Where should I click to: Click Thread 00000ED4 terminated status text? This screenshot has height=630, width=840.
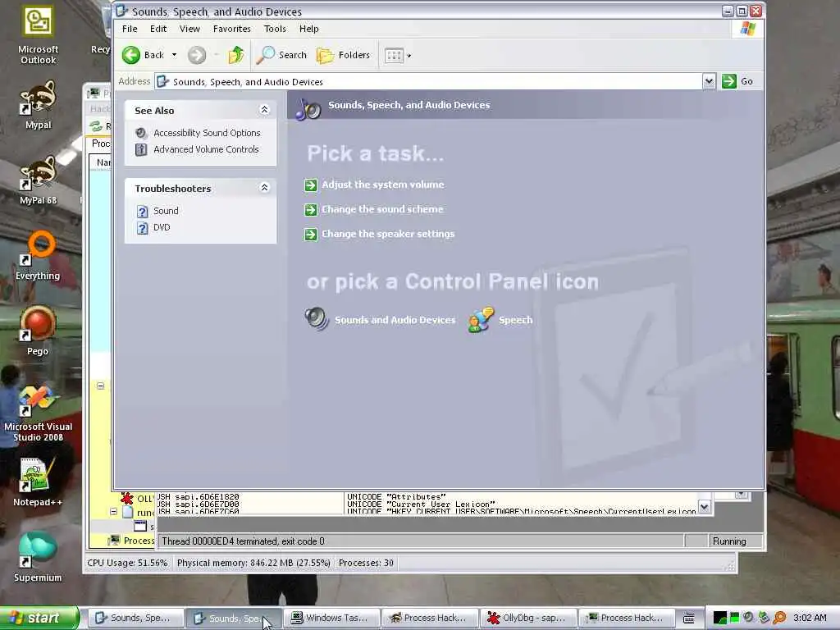point(243,541)
